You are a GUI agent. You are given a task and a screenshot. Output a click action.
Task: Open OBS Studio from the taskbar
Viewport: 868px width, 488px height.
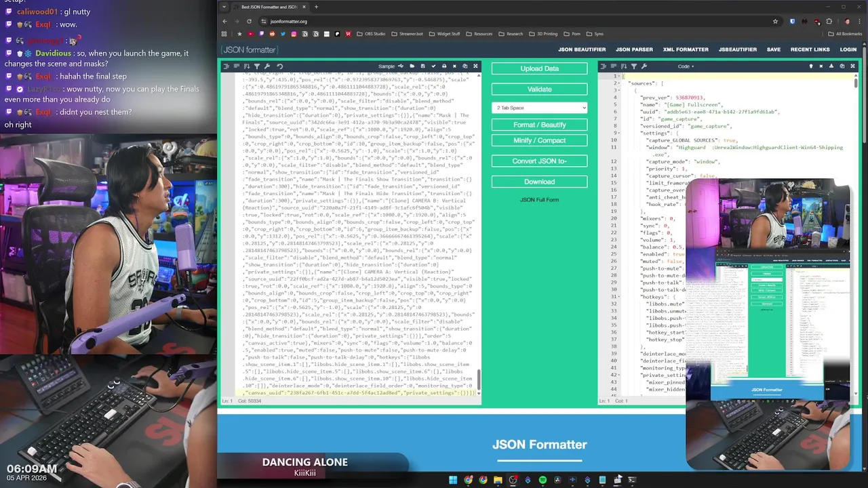coord(513,480)
